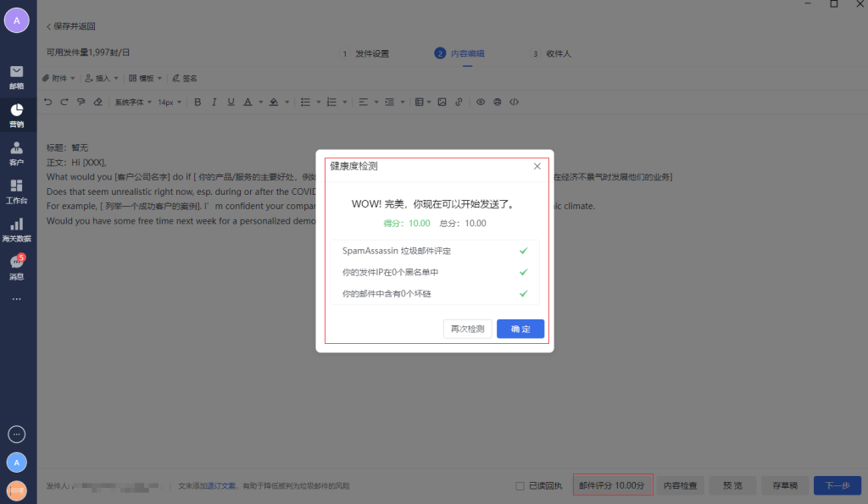Click the insert image toolbar icon
868x504 pixels.
coord(441,102)
